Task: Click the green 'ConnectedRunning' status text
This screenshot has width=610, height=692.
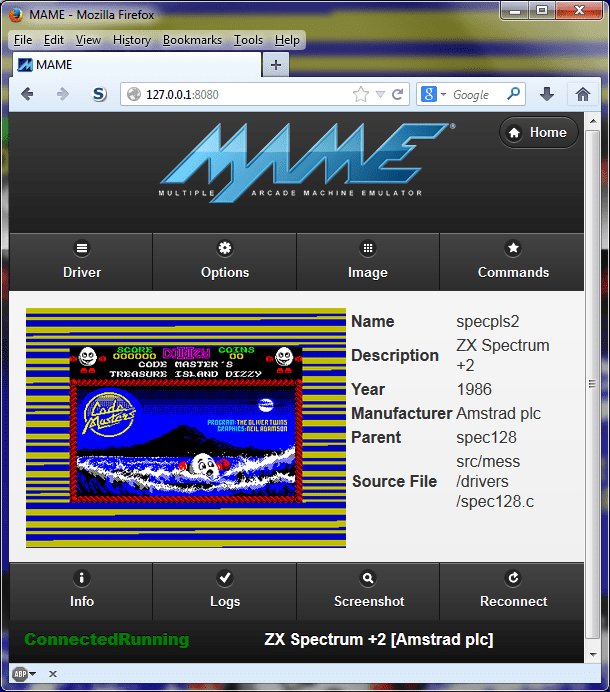Action: click(107, 639)
